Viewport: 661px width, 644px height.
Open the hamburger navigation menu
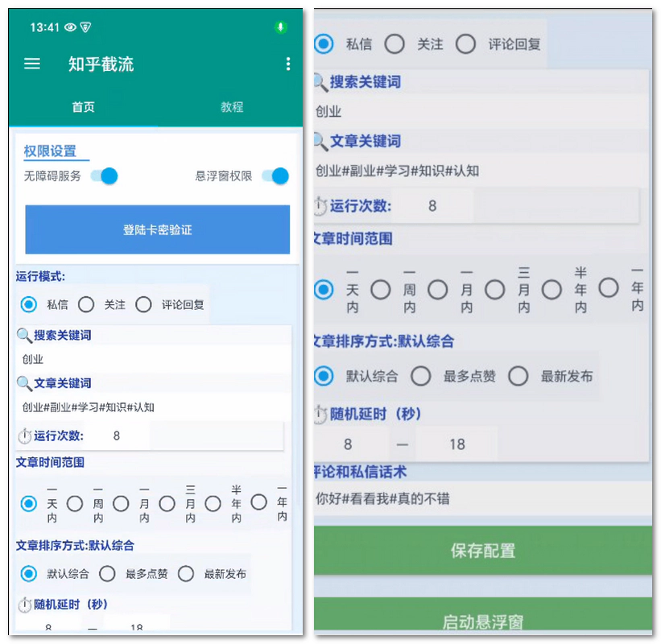click(x=32, y=64)
